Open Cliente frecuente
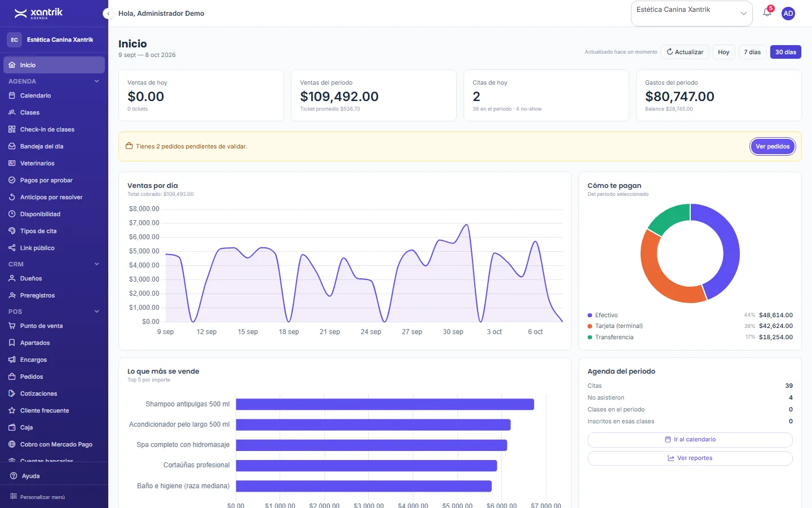This screenshot has width=812, height=508. 54,410
